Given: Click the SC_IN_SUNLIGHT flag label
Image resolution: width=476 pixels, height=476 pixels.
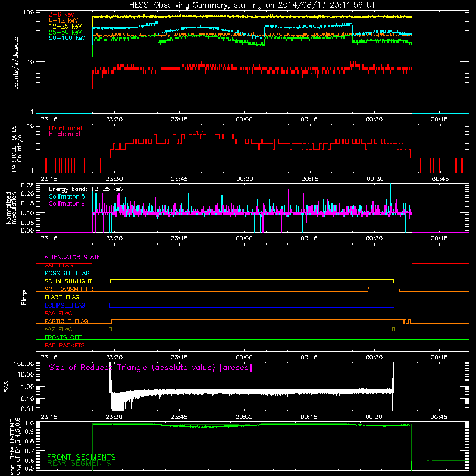Looking at the screenshot, I should point(68,281).
